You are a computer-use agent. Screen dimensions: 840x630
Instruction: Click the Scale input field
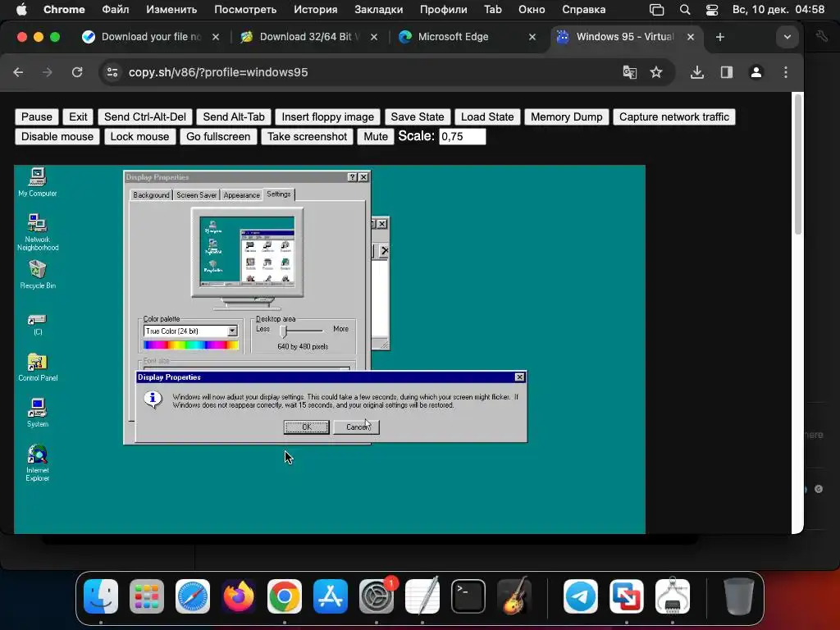(x=463, y=137)
